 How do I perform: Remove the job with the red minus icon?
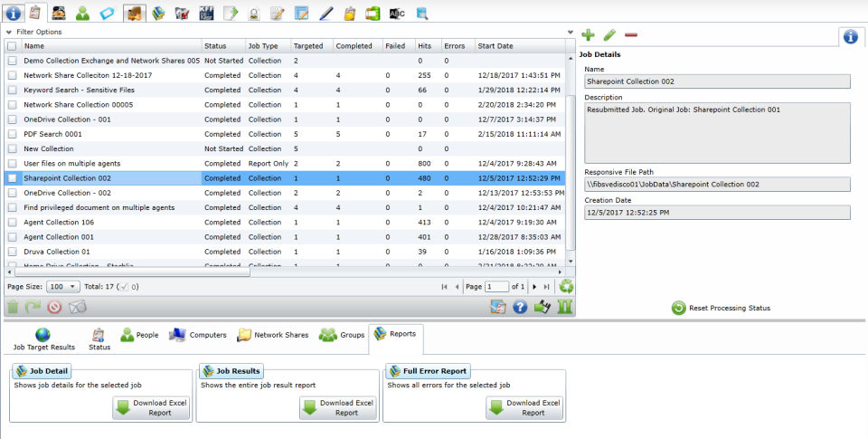point(630,35)
